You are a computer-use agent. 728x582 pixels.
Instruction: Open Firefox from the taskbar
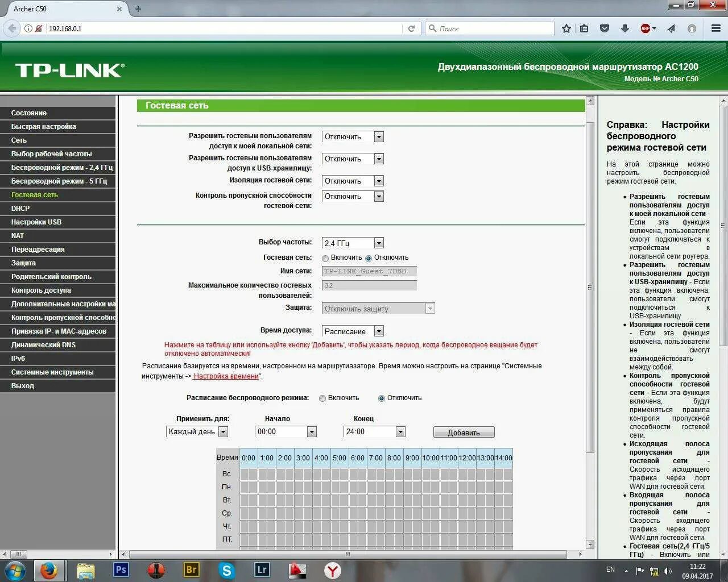pyautogui.click(x=49, y=570)
